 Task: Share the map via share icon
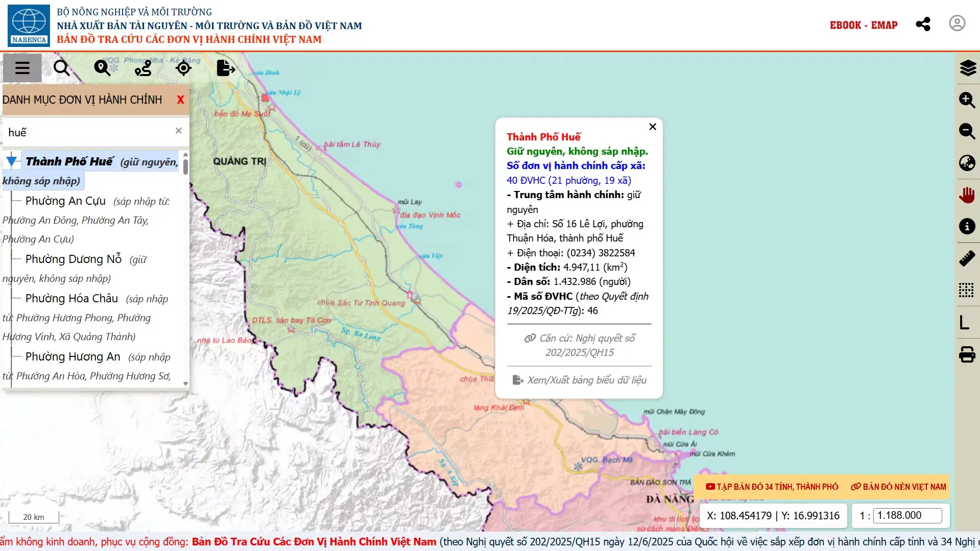click(923, 24)
